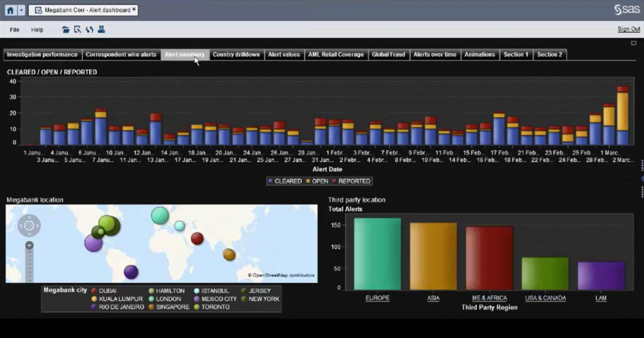Screen dimensions: 644x338
Task: Click the print toolbar icon
Action: 101,30
